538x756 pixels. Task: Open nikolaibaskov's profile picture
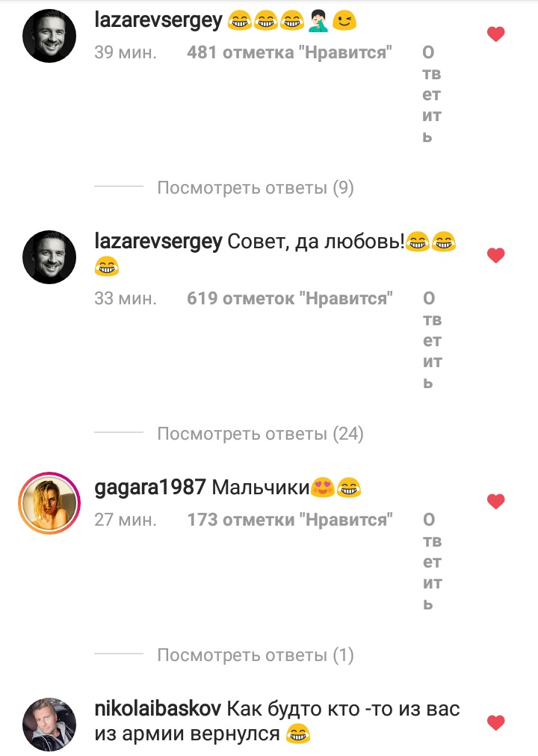point(49,724)
